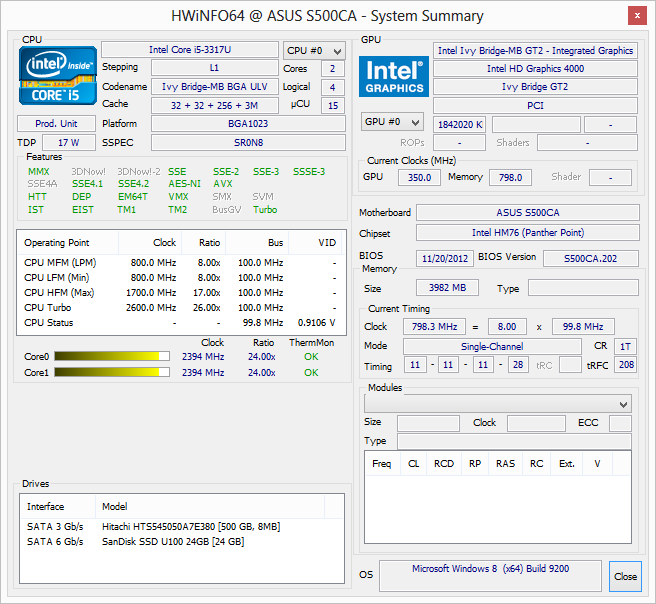Click the Chipset Intel HM76 field
Image resolution: width=656 pixels, height=604 pixels.
pyautogui.click(x=528, y=233)
